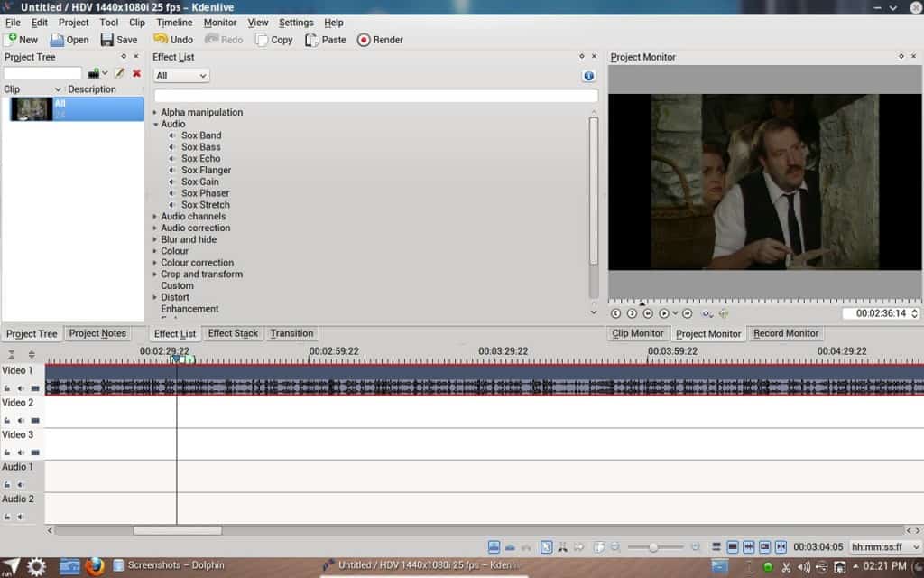924x578 pixels.
Task: Collapse the Audio effects category
Action: tap(155, 125)
